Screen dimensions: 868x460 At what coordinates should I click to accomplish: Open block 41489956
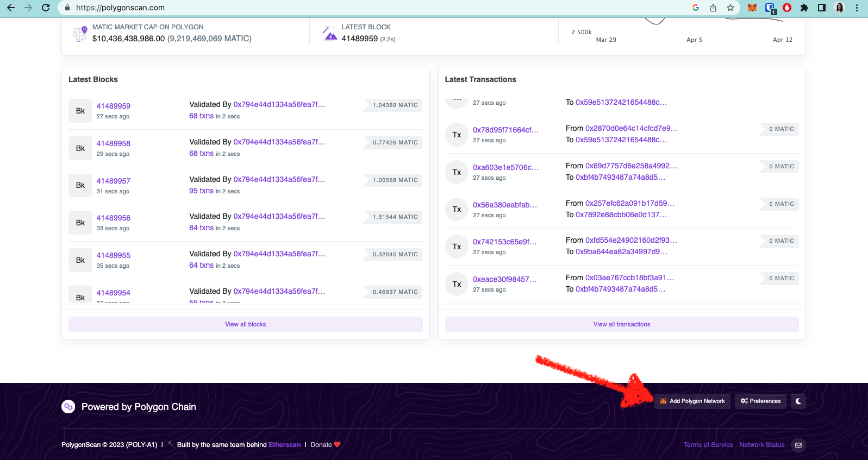(114, 218)
